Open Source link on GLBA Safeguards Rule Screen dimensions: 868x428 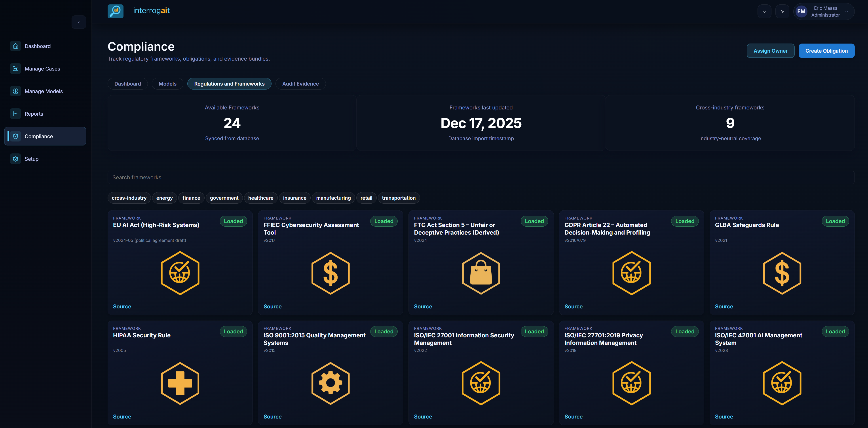pyautogui.click(x=724, y=307)
